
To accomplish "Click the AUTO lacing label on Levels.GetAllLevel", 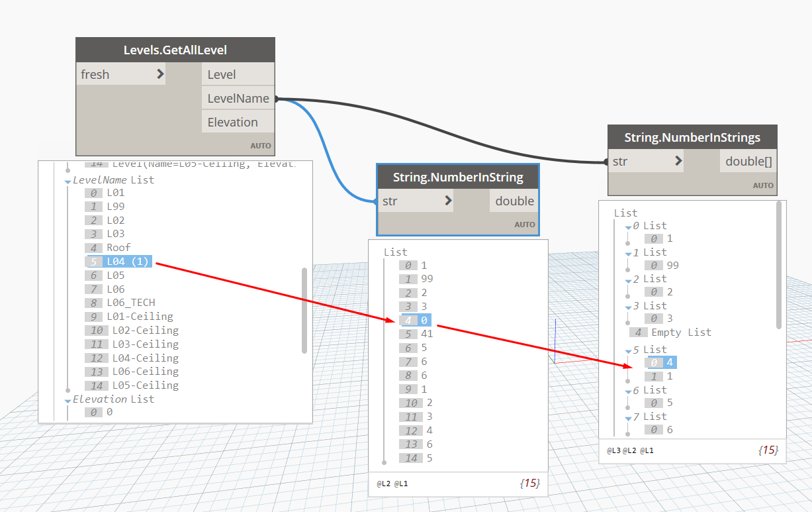I will tap(260, 146).
